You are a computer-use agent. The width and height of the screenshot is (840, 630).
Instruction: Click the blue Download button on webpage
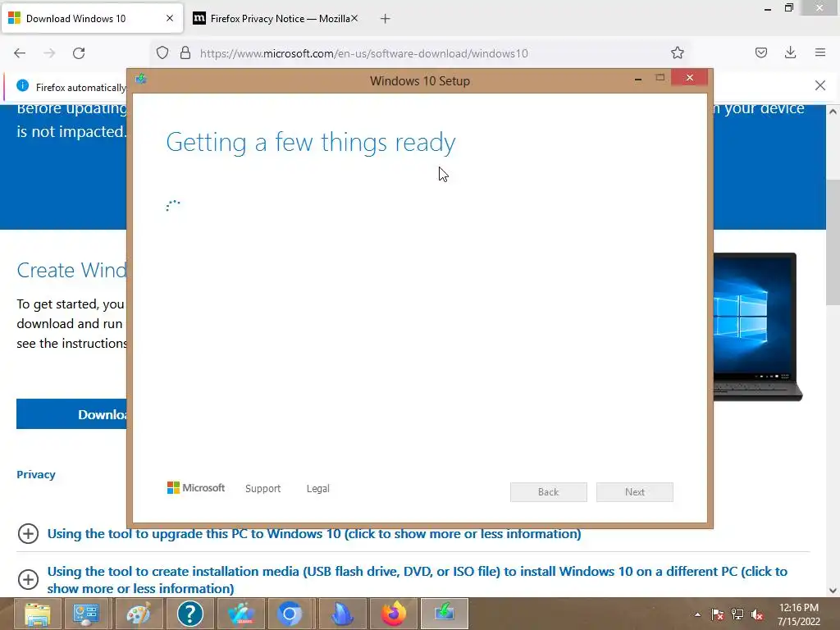(x=72, y=414)
